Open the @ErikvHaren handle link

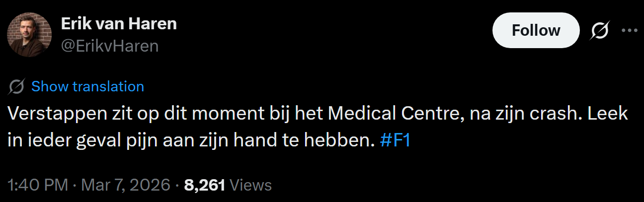(x=110, y=46)
